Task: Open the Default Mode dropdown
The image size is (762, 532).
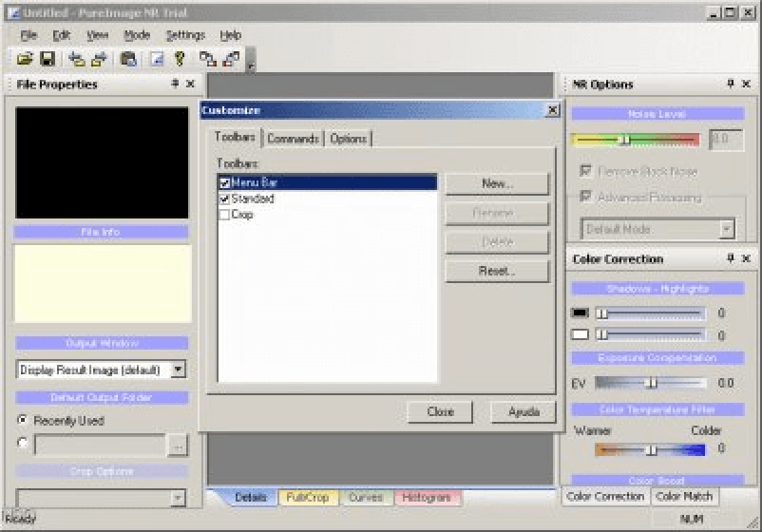Action: pyautogui.click(x=727, y=229)
